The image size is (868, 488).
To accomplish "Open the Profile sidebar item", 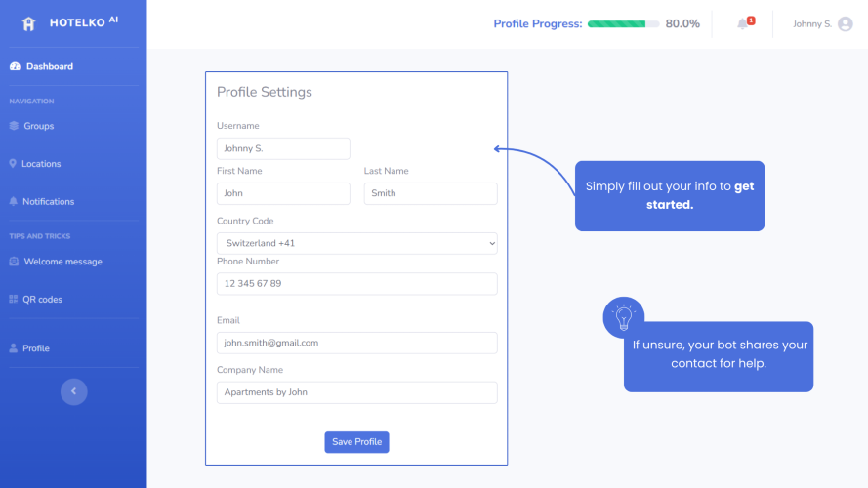I will [29, 348].
